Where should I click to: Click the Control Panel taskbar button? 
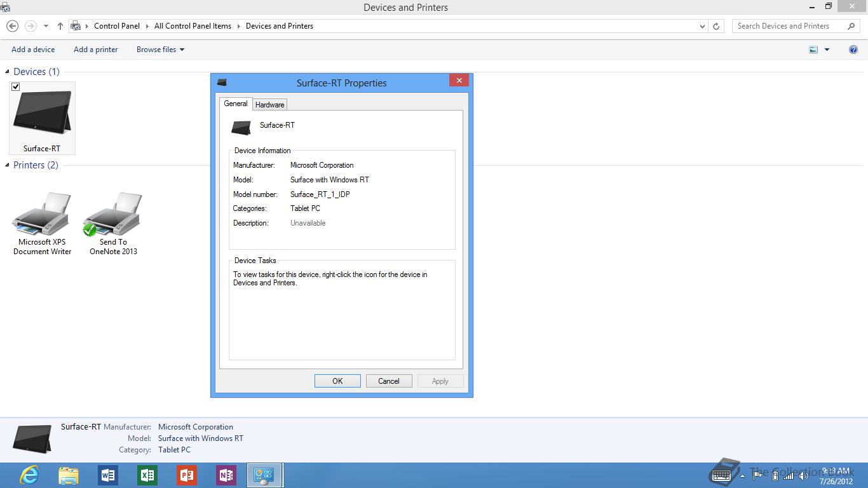click(x=265, y=475)
